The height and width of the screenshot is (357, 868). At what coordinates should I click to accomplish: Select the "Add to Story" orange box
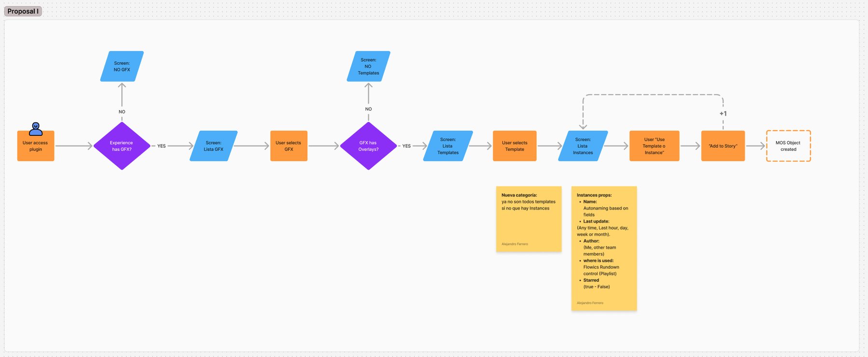coord(723,146)
